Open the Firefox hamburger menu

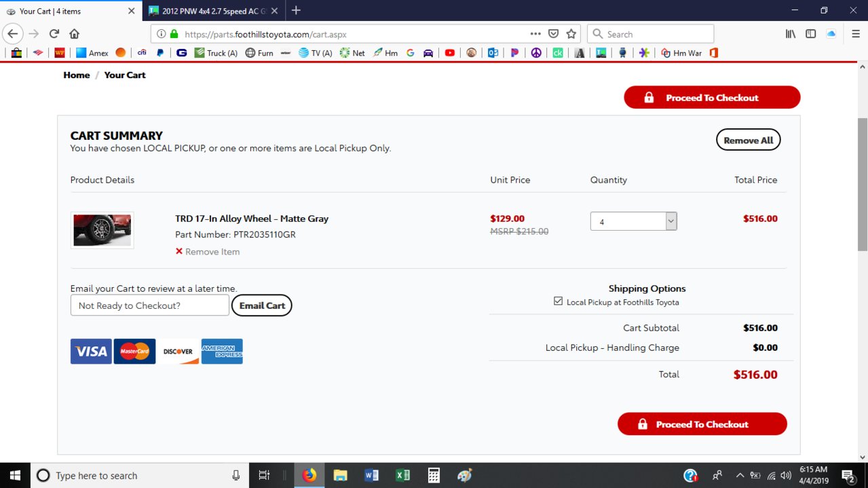[x=855, y=34]
